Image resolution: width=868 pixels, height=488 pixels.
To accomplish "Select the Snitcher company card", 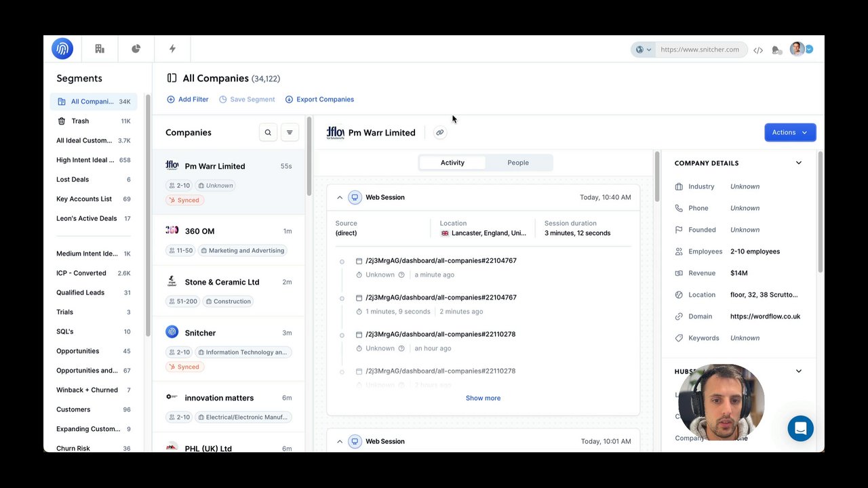I will click(229, 348).
